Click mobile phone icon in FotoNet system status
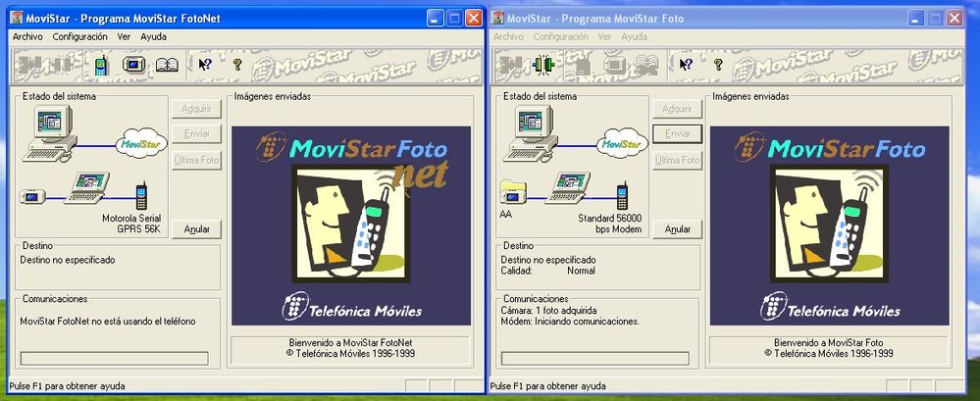Image resolution: width=980 pixels, height=401 pixels. pos(142,195)
